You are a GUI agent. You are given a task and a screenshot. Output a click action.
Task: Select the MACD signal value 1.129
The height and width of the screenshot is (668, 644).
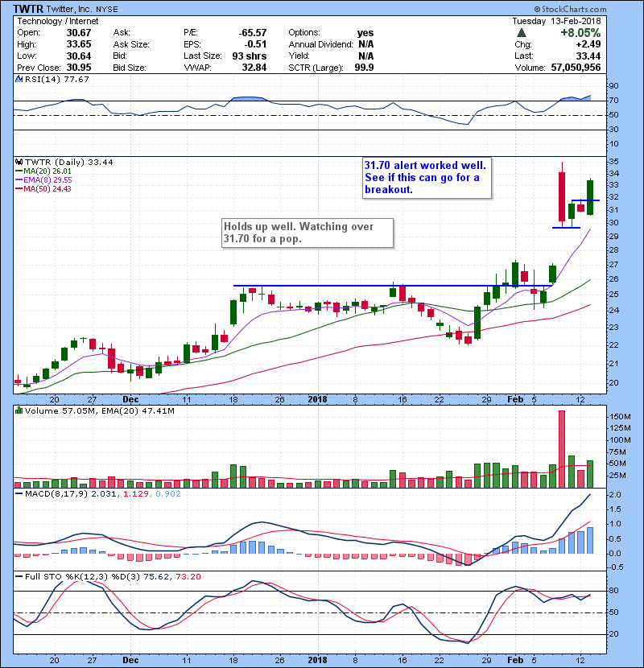pos(136,494)
